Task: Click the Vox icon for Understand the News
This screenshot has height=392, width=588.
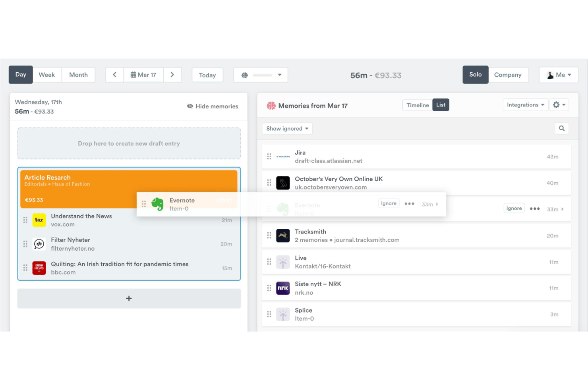Action: click(x=39, y=220)
